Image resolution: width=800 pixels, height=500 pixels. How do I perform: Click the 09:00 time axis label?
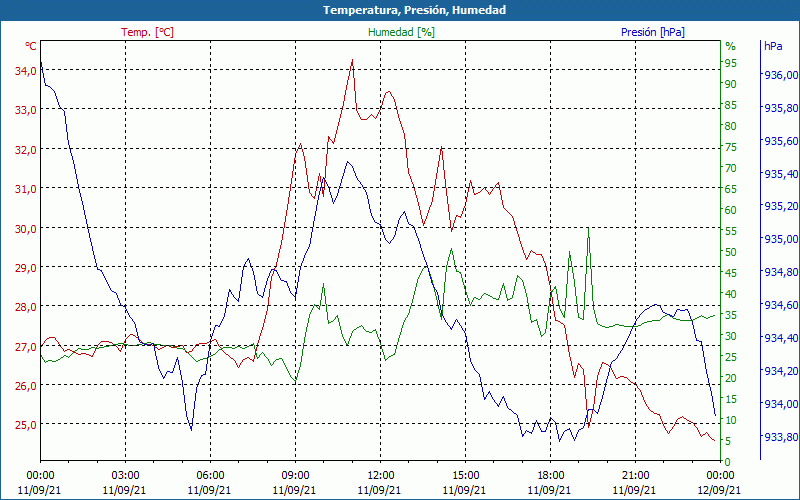click(x=295, y=476)
